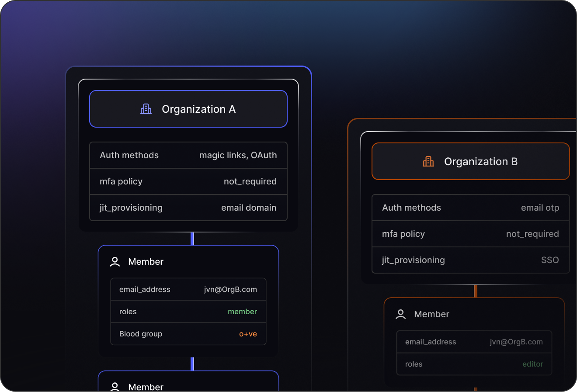Click the 'email domain' value
Image resolution: width=577 pixels, height=392 pixels.
click(x=249, y=208)
